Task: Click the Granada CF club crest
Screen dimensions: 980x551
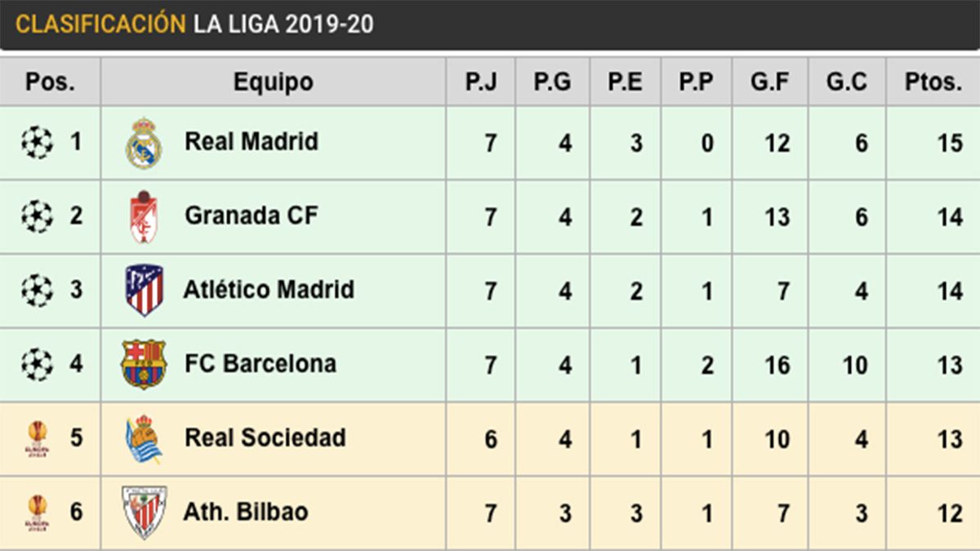Action: 144,217
